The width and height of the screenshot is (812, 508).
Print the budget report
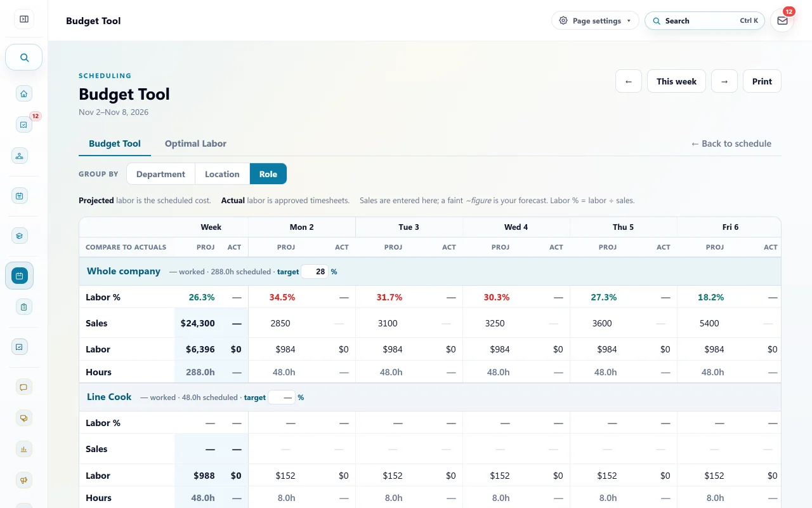[x=762, y=81]
